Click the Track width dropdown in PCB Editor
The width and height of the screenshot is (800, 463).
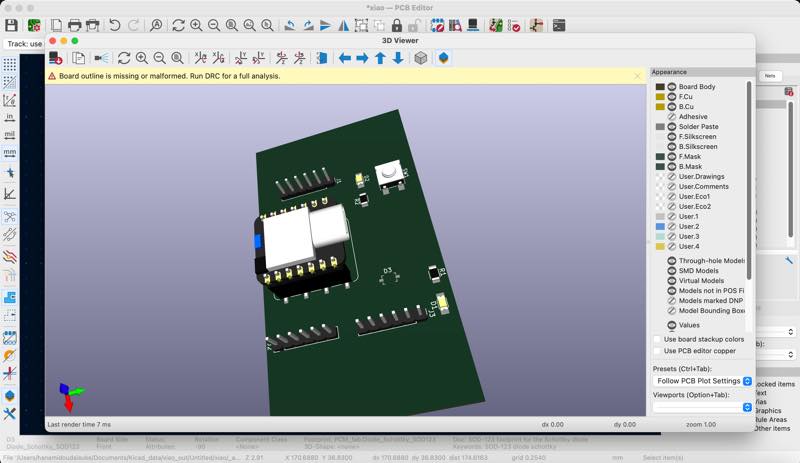tap(24, 44)
